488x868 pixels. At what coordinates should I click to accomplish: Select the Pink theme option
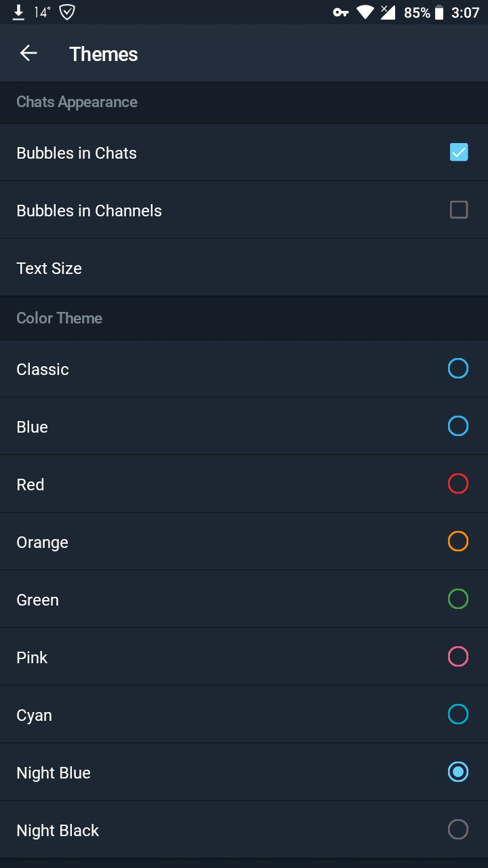[x=458, y=657]
